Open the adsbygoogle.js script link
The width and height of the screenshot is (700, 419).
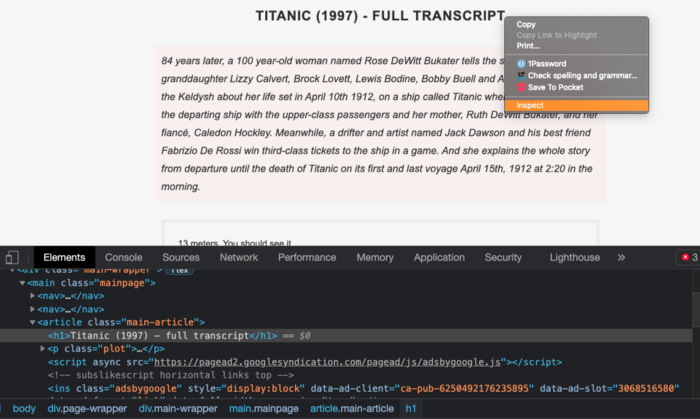327,362
